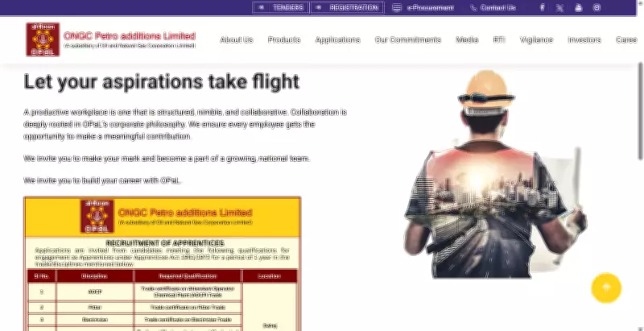Open the Careers menu item
This screenshot has width=644, height=331.
(626, 39)
